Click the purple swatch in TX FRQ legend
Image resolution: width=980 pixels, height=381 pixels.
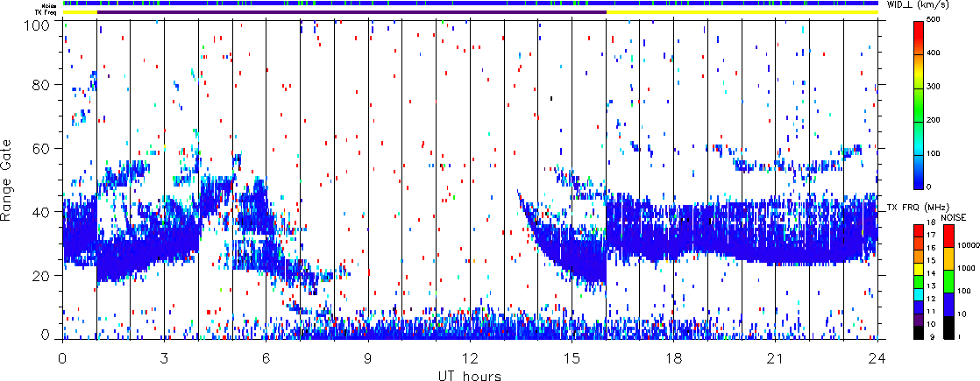point(919,320)
